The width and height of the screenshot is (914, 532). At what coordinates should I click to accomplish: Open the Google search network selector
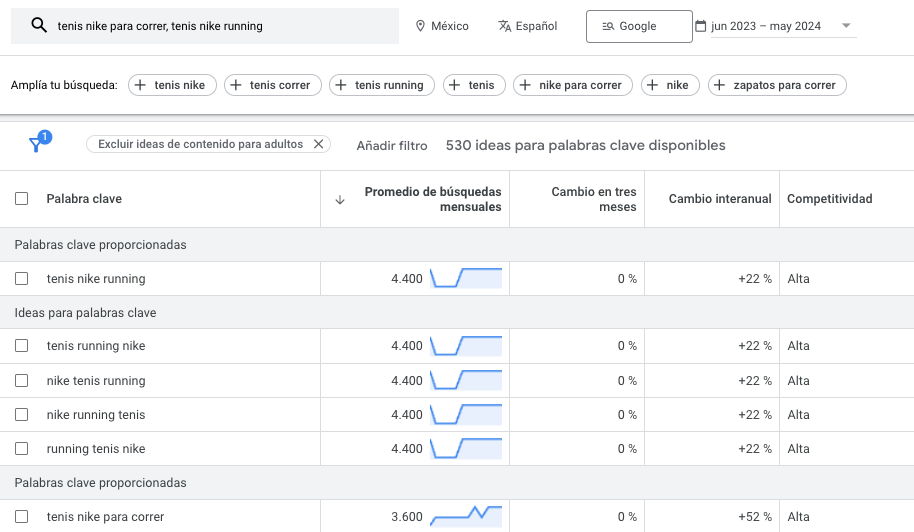click(639, 26)
